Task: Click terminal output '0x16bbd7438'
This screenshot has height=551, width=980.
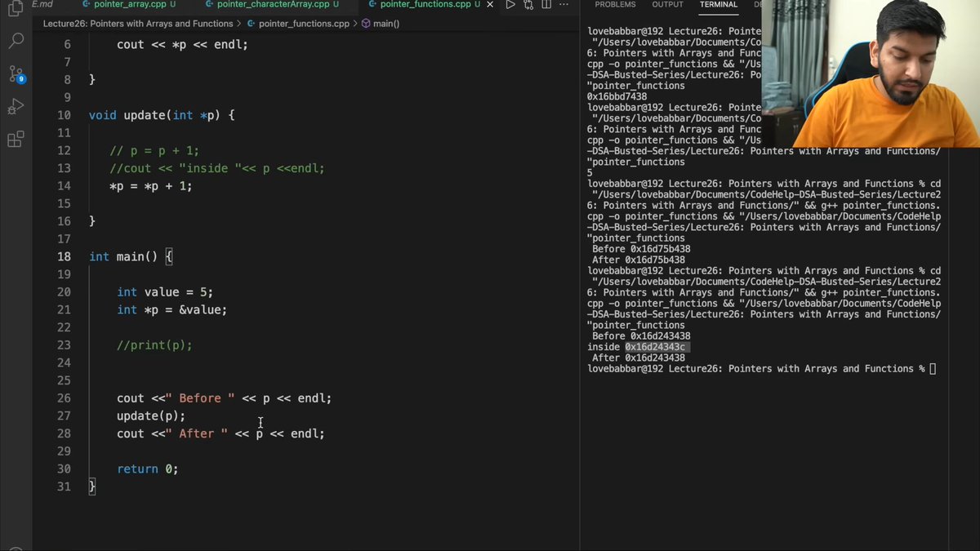Action: point(617,96)
